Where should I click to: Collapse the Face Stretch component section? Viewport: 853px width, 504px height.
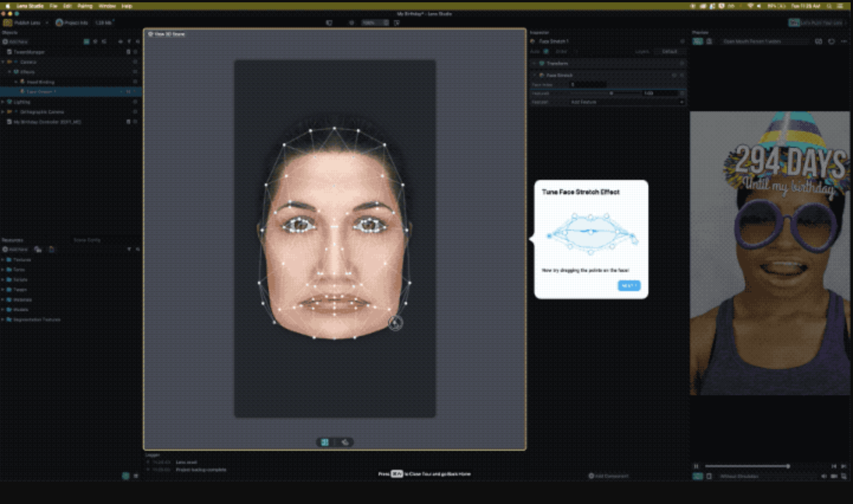[534, 75]
